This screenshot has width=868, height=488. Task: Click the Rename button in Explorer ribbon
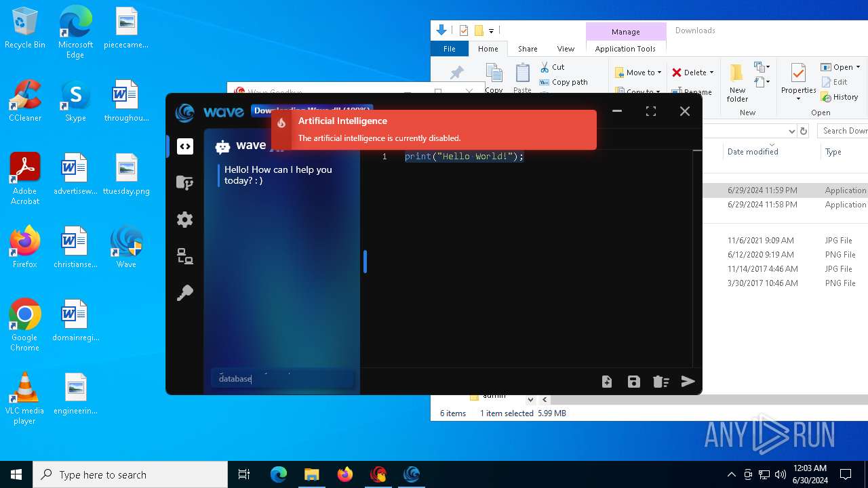click(x=692, y=91)
